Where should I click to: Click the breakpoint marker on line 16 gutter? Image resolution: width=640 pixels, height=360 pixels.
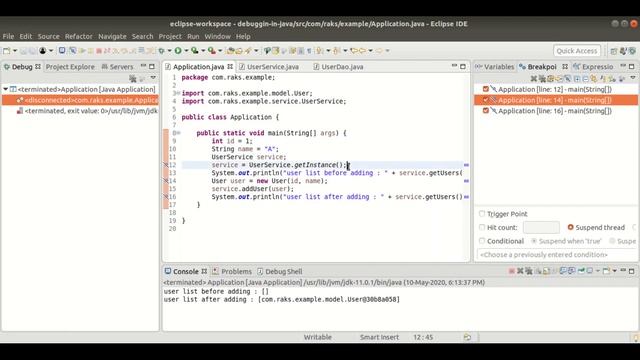click(166, 196)
